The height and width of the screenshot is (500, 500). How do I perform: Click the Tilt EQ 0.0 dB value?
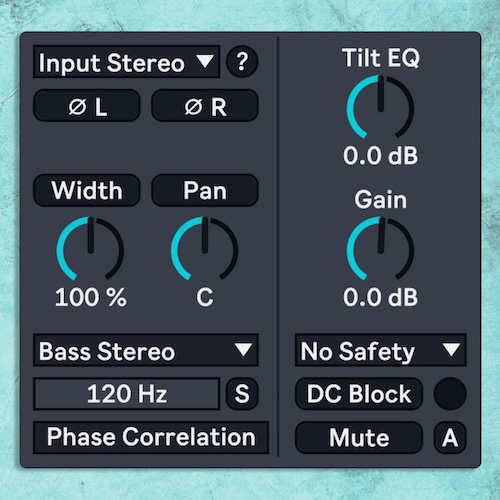(380, 155)
